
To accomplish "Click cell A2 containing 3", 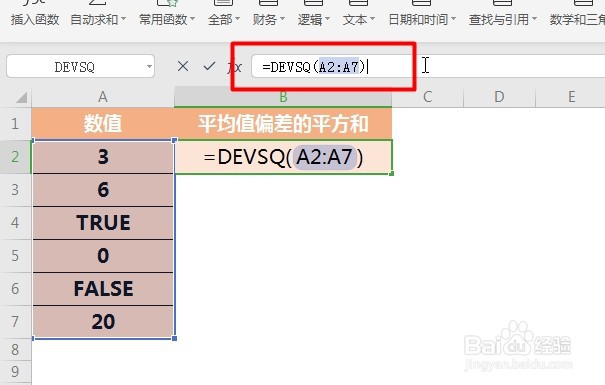I will point(103,157).
